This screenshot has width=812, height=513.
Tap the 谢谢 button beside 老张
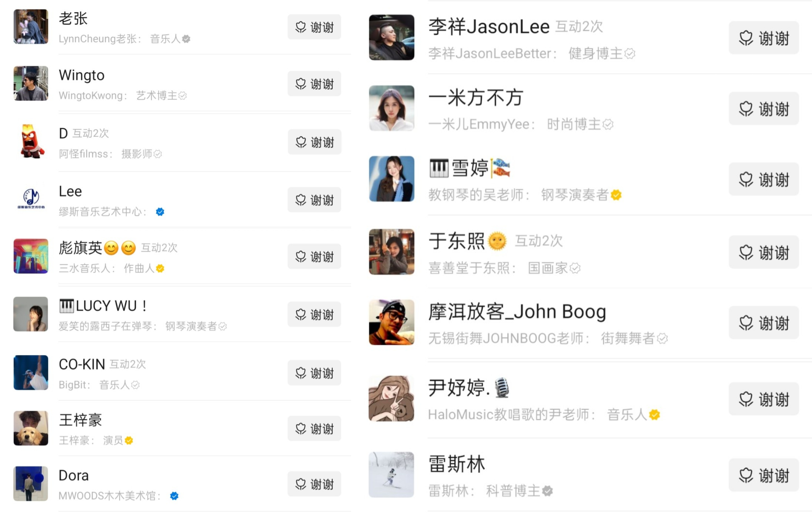click(314, 27)
